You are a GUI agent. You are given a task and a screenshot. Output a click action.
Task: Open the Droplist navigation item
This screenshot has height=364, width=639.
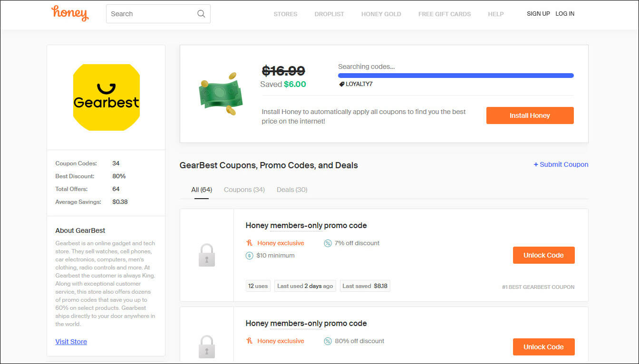pyautogui.click(x=329, y=14)
